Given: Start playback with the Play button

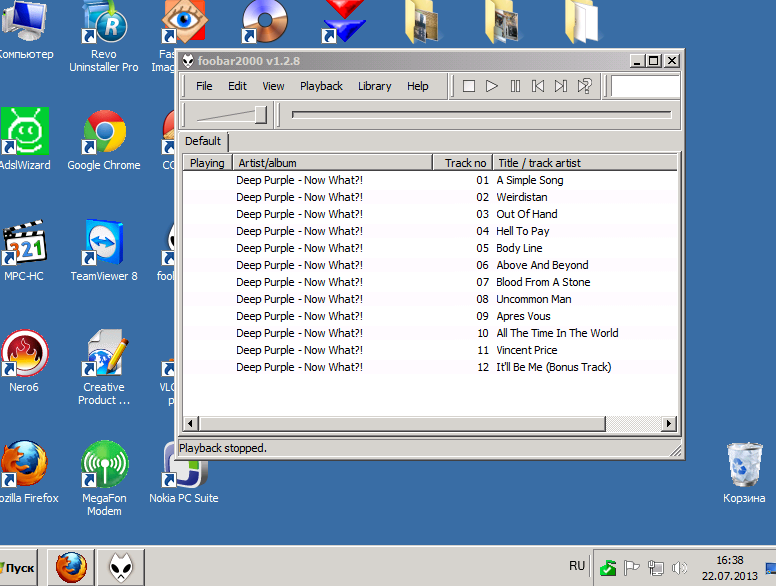Looking at the screenshot, I should point(491,86).
